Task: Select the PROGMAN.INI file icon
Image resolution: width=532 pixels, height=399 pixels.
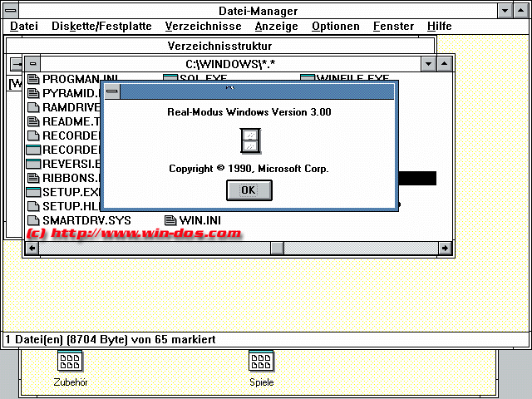Action: [x=33, y=80]
